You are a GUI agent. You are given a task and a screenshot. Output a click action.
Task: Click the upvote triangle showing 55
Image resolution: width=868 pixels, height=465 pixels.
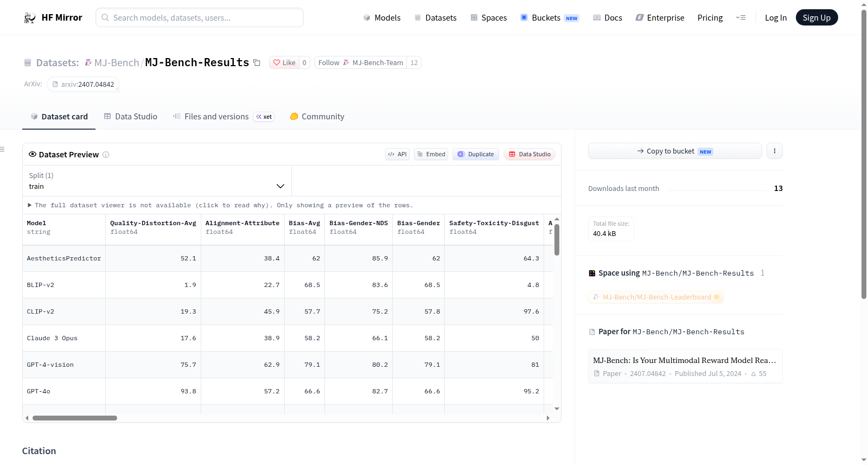[754, 374]
